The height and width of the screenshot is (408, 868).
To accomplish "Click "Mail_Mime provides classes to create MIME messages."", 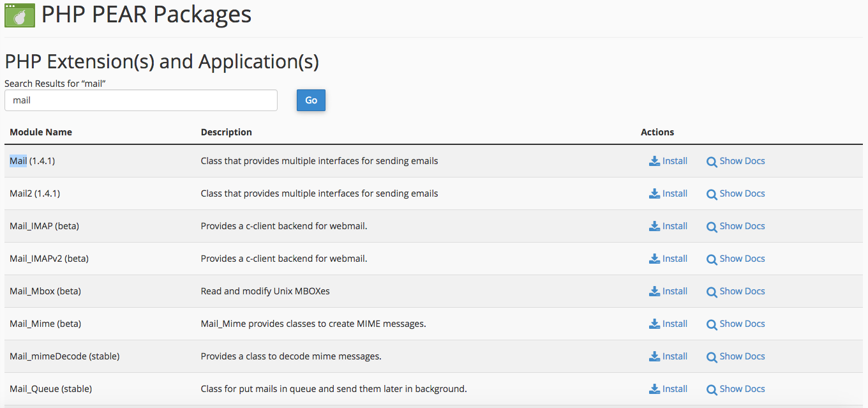I will [313, 324].
